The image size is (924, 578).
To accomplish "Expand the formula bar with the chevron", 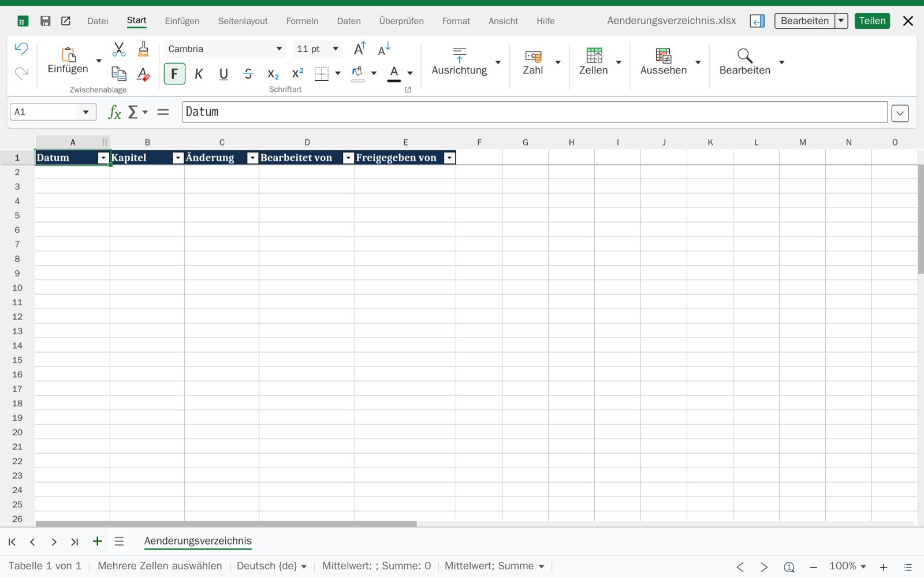I will point(900,113).
